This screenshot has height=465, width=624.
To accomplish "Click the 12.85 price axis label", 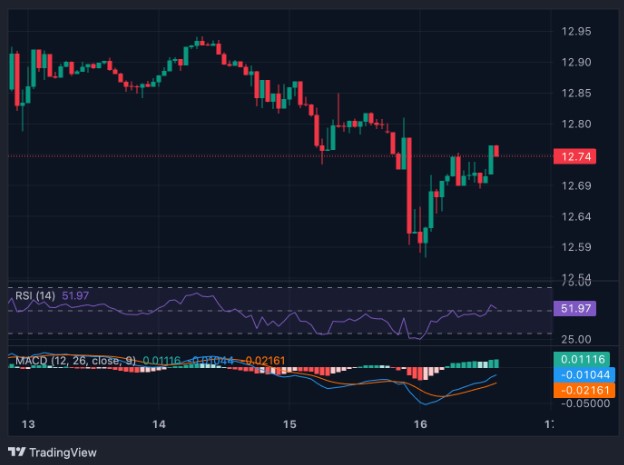I will point(576,93).
